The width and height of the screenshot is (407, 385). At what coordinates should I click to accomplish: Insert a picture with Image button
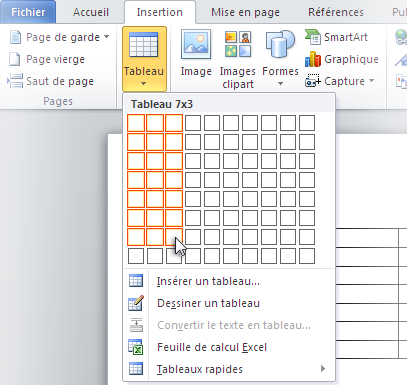(196, 53)
